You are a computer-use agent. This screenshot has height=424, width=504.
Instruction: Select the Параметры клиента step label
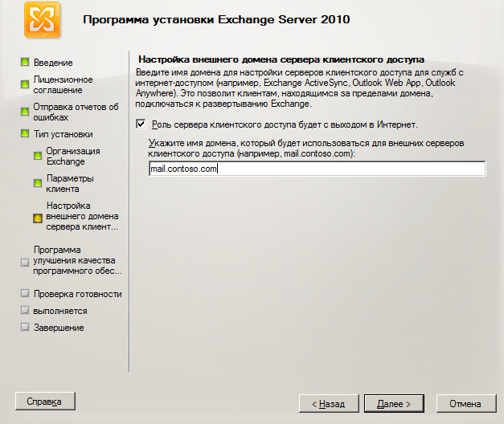[x=70, y=183]
